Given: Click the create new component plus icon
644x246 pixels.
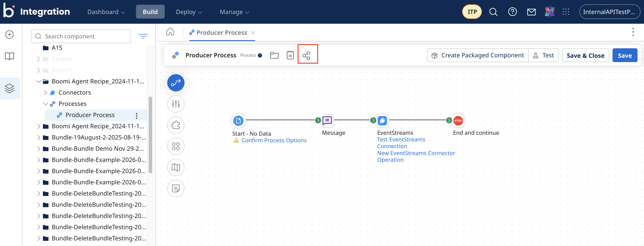Looking at the screenshot, I should tap(9, 34).
